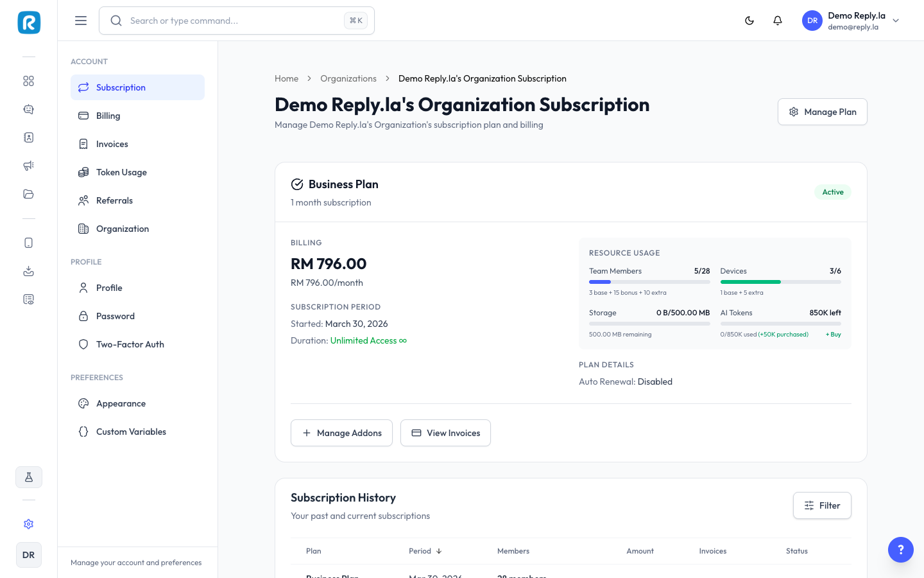Select Subscription in account menu
Screen dimensions: 924x578
pos(137,87)
